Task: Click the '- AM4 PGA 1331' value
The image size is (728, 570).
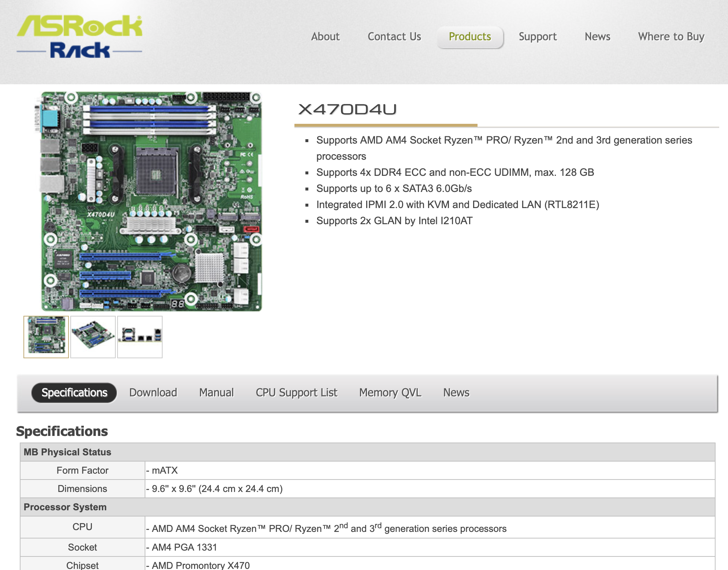Action: 181,547
